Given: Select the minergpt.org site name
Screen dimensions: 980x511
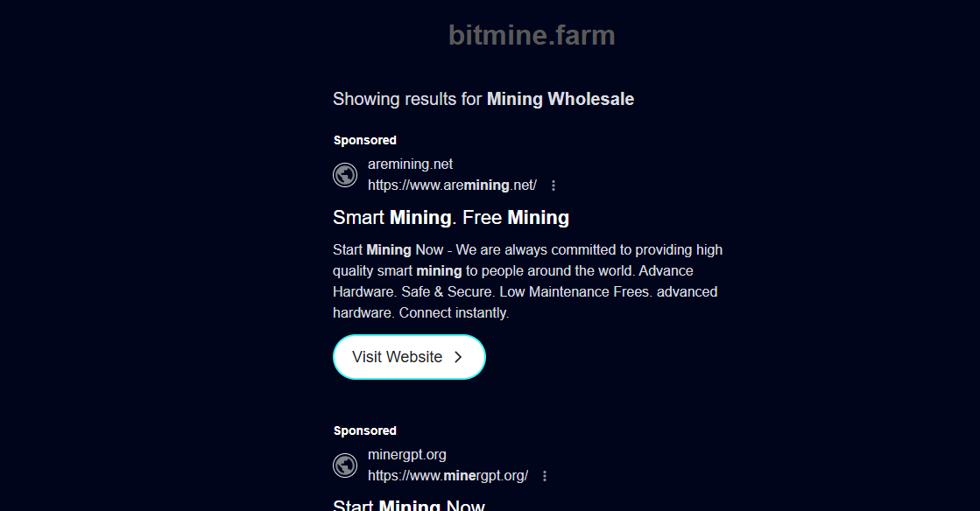Looking at the screenshot, I should (x=407, y=454).
